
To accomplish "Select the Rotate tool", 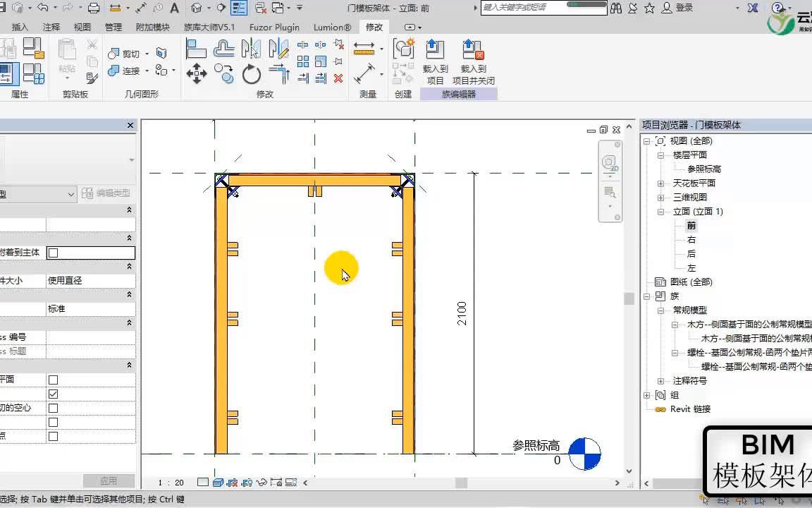I will [252, 74].
